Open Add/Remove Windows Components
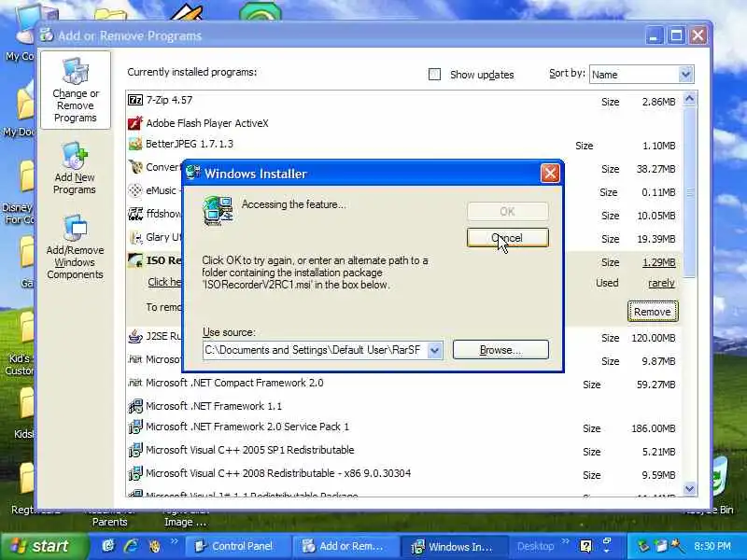This screenshot has width=747, height=560. click(75, 247)
